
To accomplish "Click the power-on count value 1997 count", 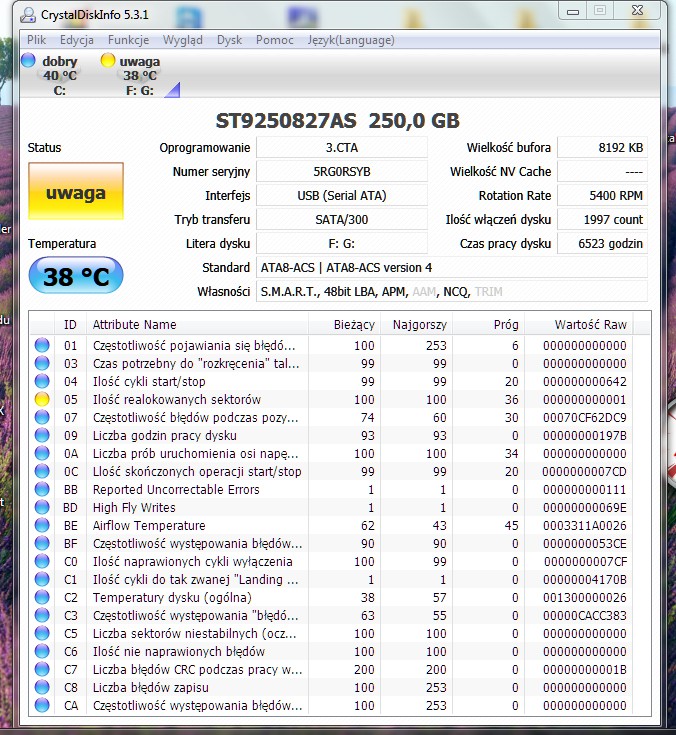I will (602, 219).
